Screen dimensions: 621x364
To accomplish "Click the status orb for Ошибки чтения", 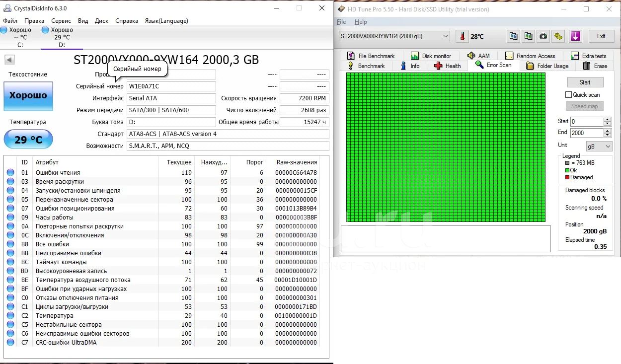I will pos(10,173).
